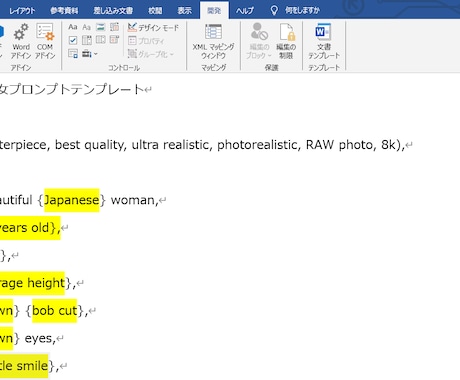Select the 開発 ribbon tab

click(x=214, y=11)
